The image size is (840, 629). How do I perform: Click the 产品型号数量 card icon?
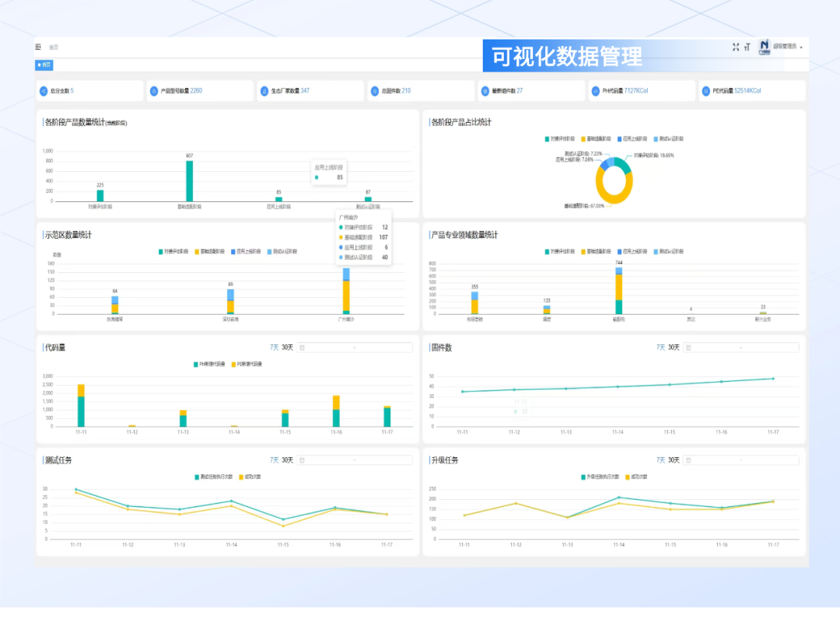coord(154,91)
